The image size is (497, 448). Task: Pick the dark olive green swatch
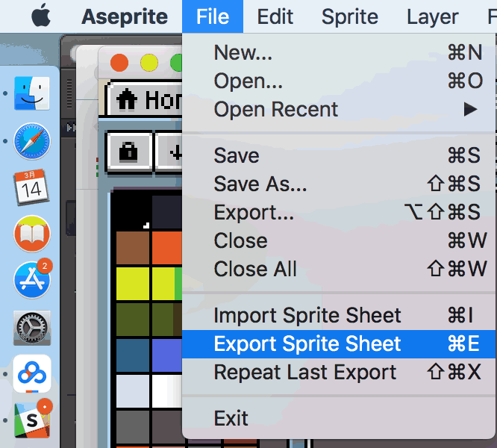point(133,320)
